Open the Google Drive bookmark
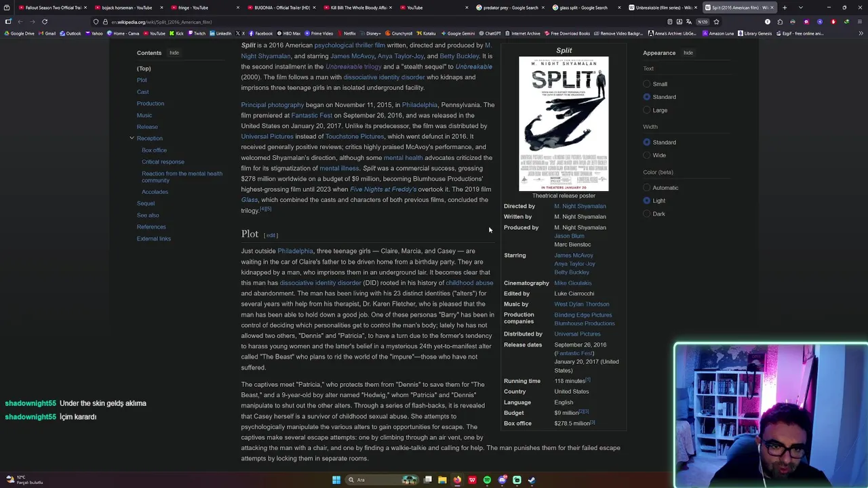The image size is (868, 488). pyautogui.click(x=19, y=33)
